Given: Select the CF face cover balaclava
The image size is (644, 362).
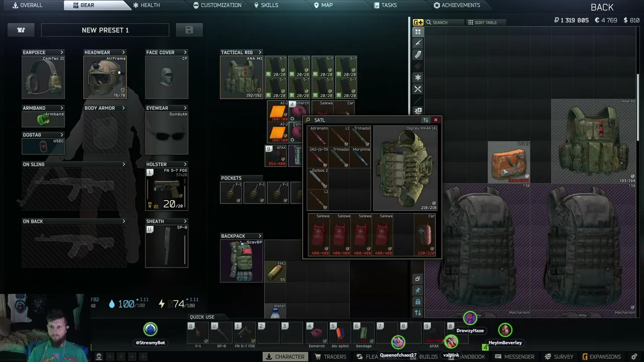Looking at the screenshot, I should click(167, 77).
